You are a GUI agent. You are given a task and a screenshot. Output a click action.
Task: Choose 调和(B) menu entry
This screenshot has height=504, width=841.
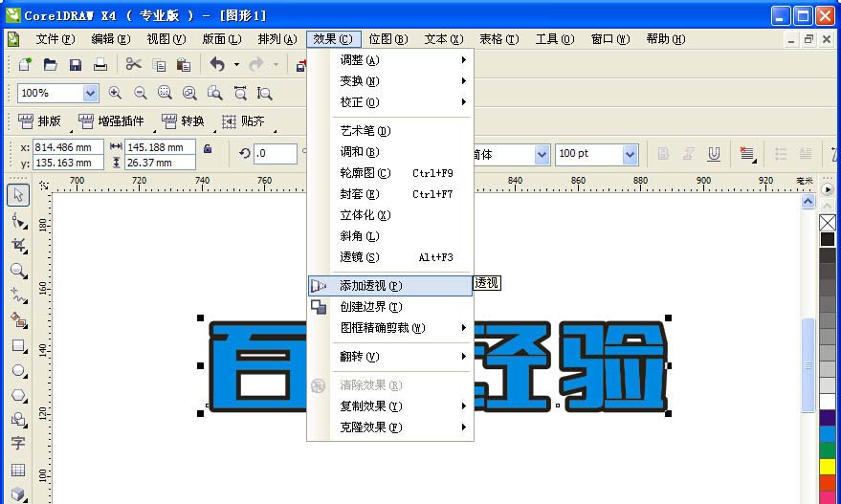[390, 152]
